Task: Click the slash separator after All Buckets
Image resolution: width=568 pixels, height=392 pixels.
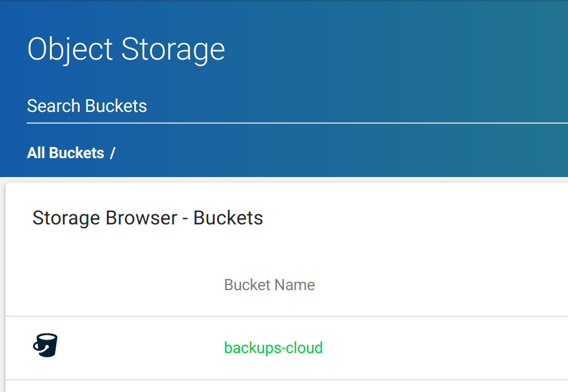Action: click(x=112, y=153)
